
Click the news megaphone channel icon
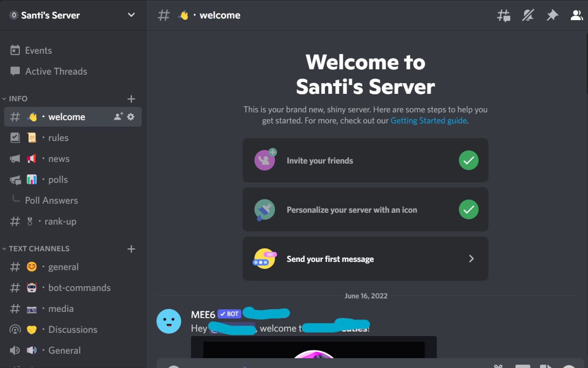(x=15, y=159)
